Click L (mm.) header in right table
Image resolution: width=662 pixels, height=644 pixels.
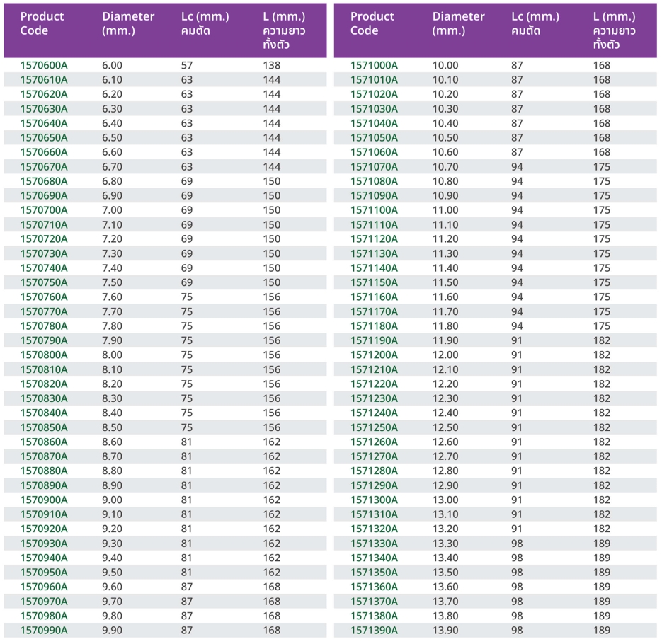coord(614,30)
